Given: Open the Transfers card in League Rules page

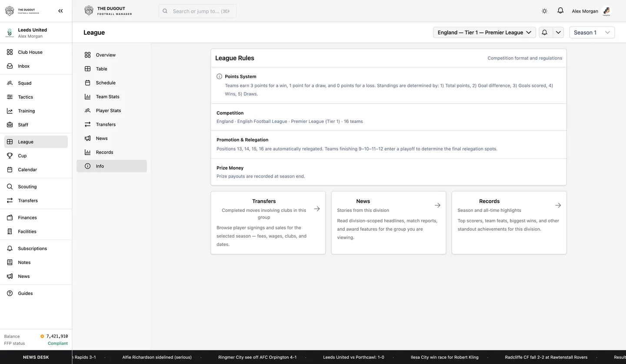Looking at the screenshot, I should (268, 222).
